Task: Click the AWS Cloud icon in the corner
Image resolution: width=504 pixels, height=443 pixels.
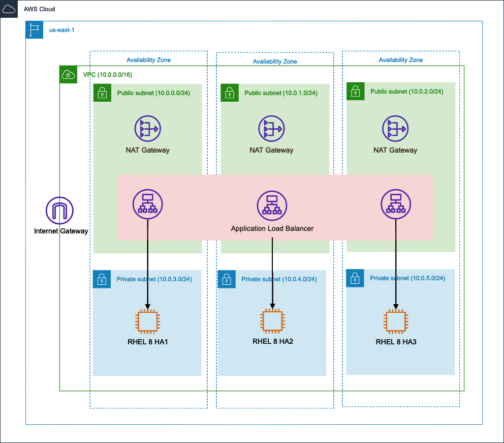Action: tap(9, 9)
